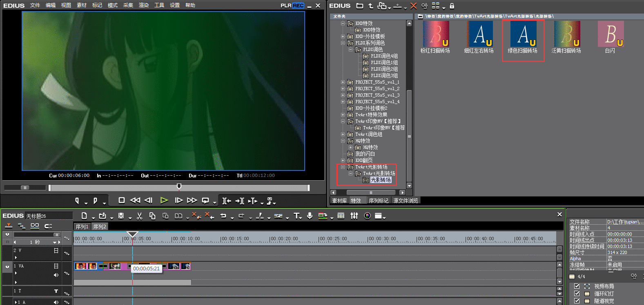This screenshot has height=305, width=644.
Task: Click the scissors cut icon
Action: coord(140,216)
